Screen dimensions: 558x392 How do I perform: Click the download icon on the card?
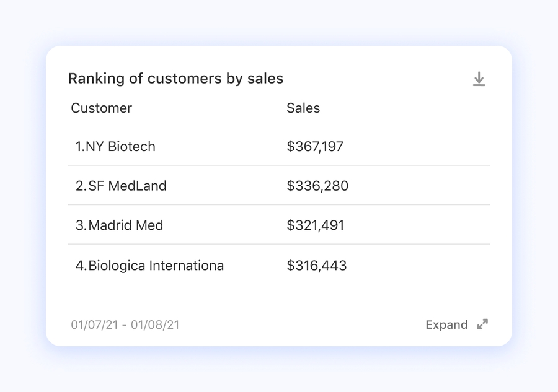click(479, 79)
